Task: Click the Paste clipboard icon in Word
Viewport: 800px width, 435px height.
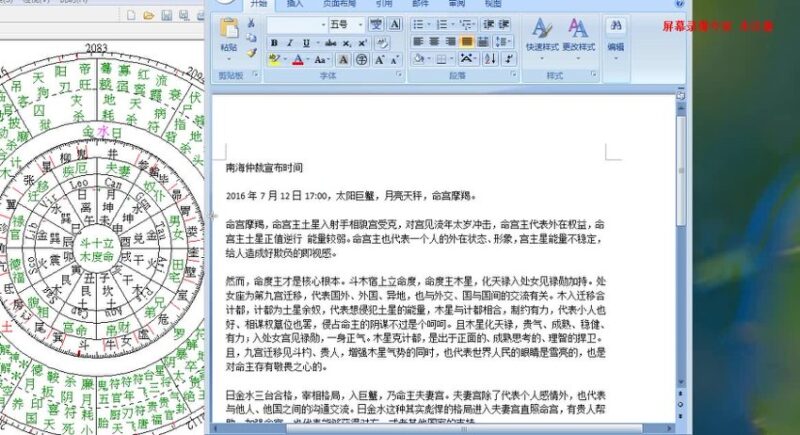Action: coord(229,28)
